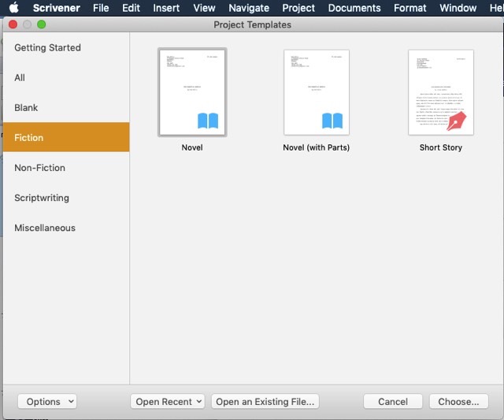The image size is (504, 420).
Task: Switch to the Blank category
Action: coord(66,107)
